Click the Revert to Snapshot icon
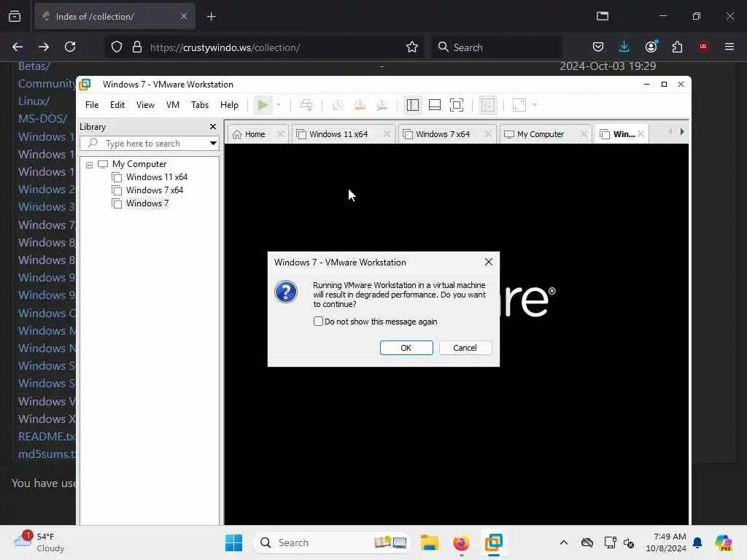Screen dimensions: 747x560 [360, 105]
